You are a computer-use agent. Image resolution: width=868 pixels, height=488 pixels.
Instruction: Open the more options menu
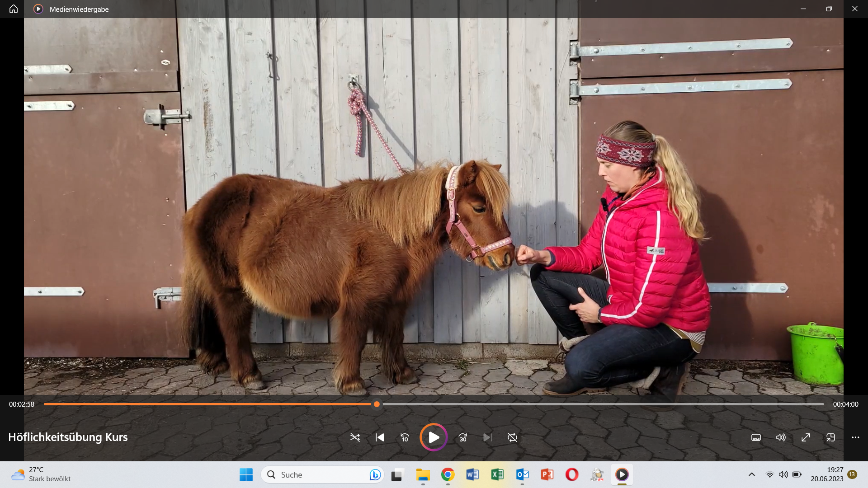(855, 437)
